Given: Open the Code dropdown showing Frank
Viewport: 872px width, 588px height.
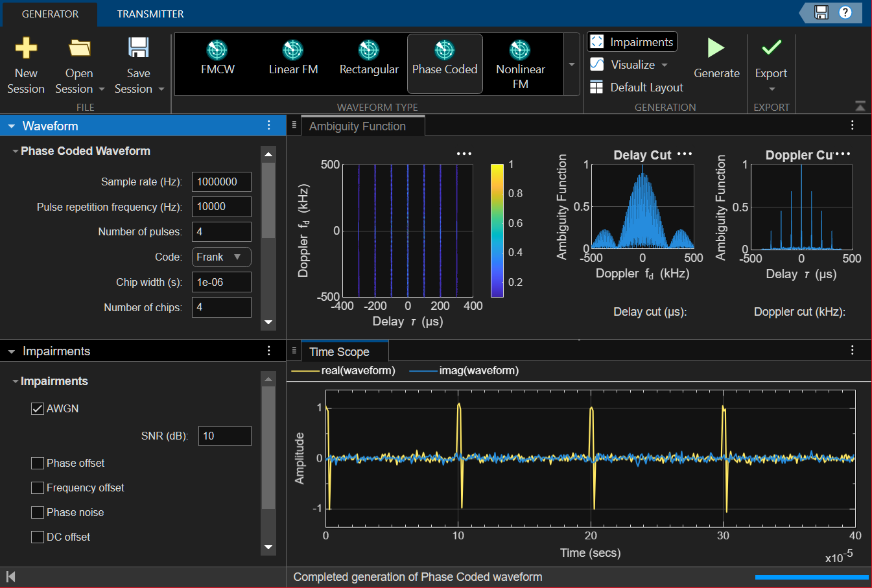Looking at the screenshot, I should pos(221,257).
